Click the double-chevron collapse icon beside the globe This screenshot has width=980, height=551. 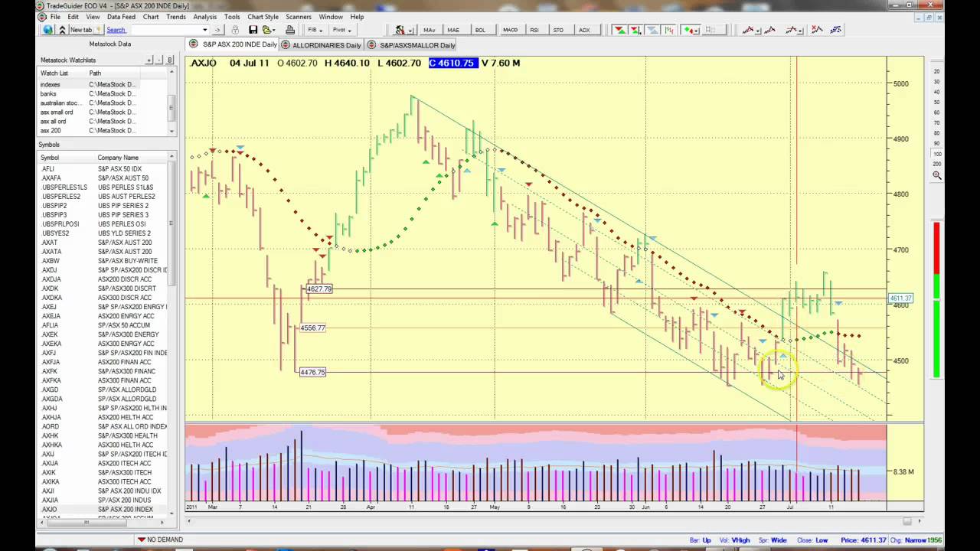click(x=62, y=30)
